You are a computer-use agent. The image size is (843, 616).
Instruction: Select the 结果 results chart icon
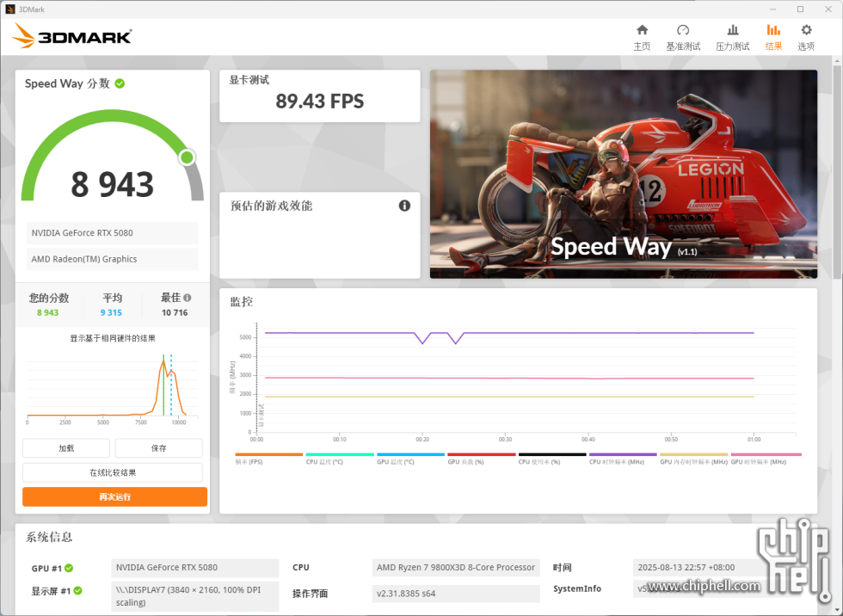773,30
